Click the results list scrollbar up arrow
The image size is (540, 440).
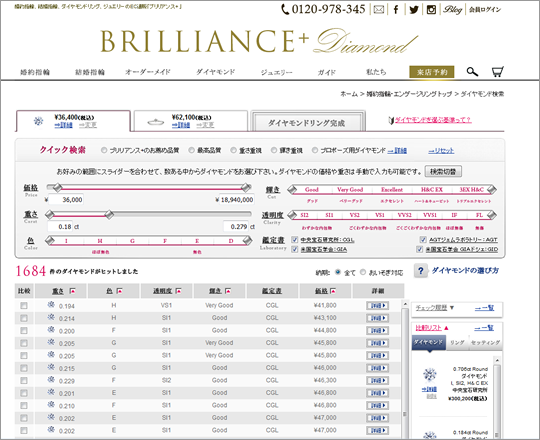(405, 304)
